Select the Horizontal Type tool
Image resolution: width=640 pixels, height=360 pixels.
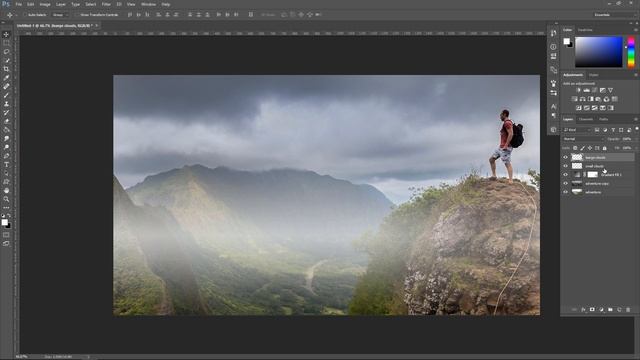coord(6,164)
